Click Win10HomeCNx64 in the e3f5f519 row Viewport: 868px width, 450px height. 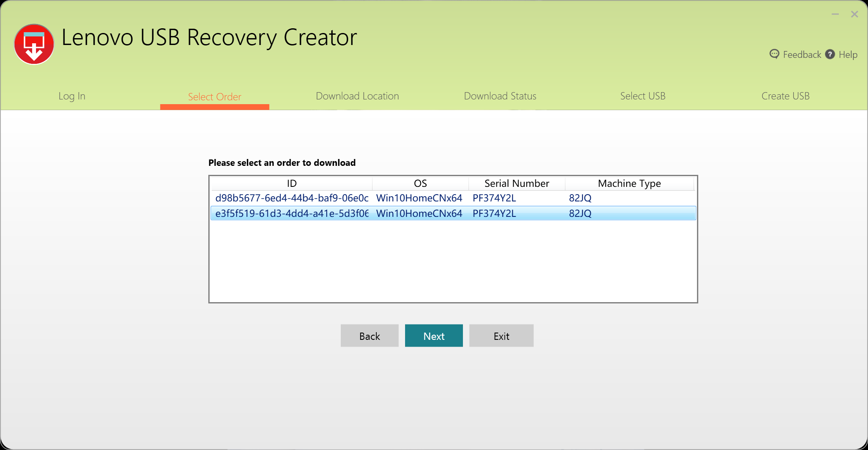point(419,213)
